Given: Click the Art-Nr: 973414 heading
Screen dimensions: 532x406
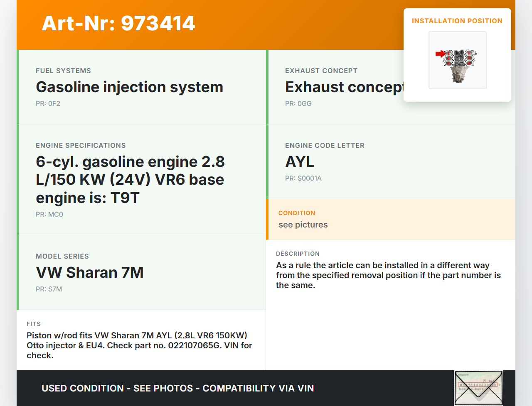Looking at the screenshot, I should click(x=118, y=23).
